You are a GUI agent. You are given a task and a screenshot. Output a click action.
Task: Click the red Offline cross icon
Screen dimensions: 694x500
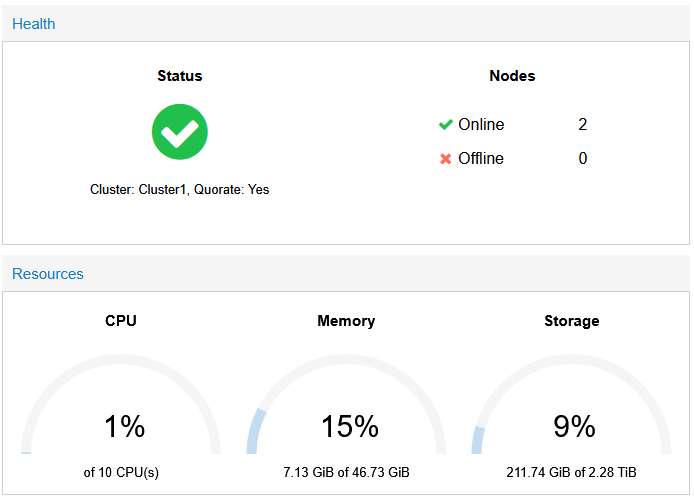(x=445, y=158)
